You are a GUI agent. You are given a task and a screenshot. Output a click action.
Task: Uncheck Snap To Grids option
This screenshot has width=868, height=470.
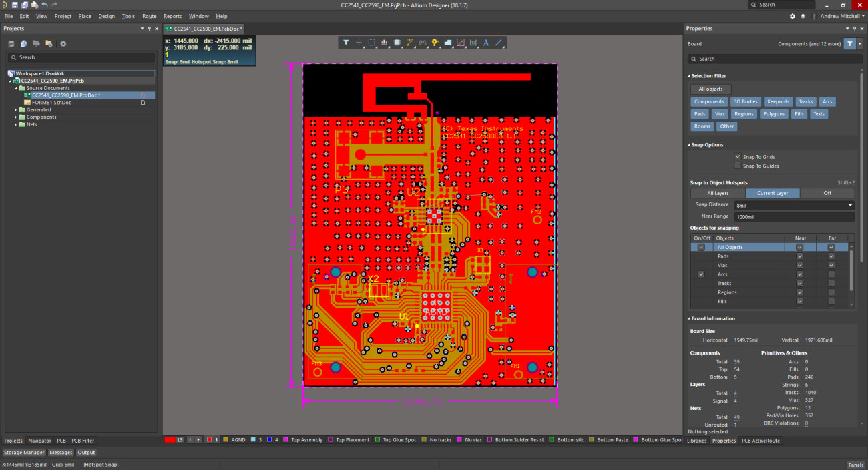(738, 156)
